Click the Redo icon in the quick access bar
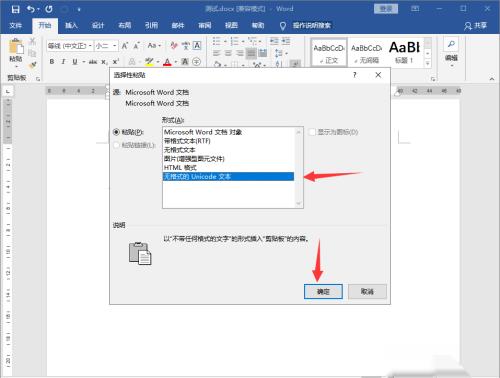 pyautogui.click(x=49, y=9)
